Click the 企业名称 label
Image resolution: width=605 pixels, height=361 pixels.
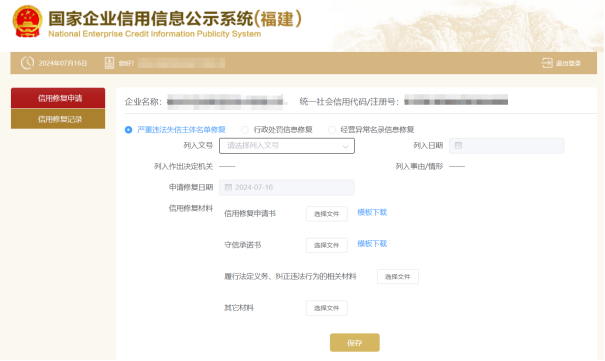click(143, 102)
